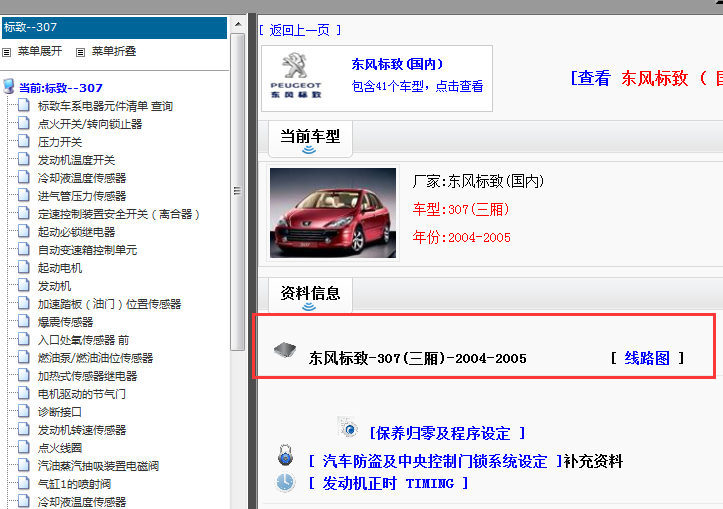Open 加热式传感器继电器 entry
The height and width of the screenshot is (509, 723).
(x=88, y=376)
